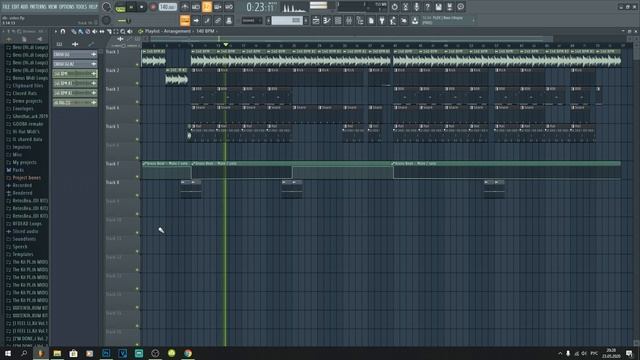Click the play/pause transport button
Viewport: 640px width, 360px height.
click(131, 7)
